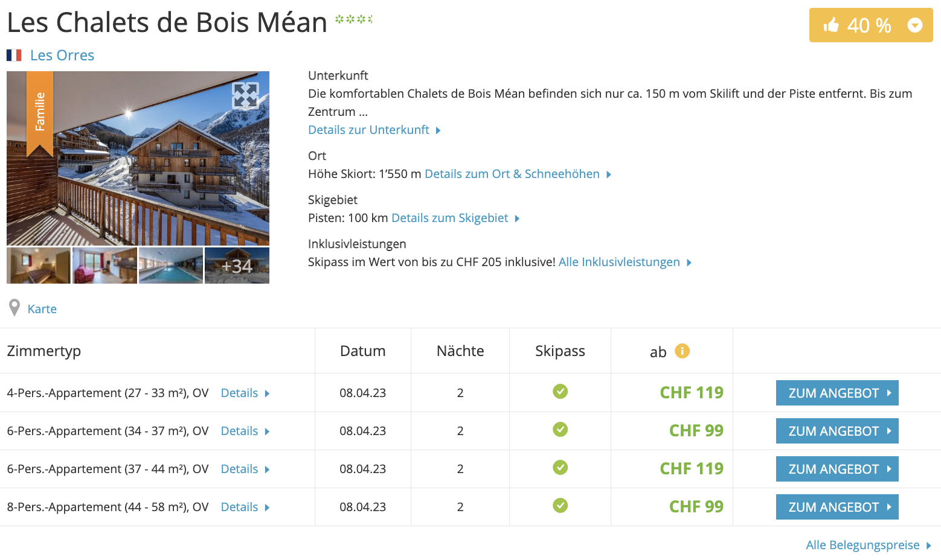Open the Les Orres location link
This screenshot has height=560, width=941.
[62, 56]
